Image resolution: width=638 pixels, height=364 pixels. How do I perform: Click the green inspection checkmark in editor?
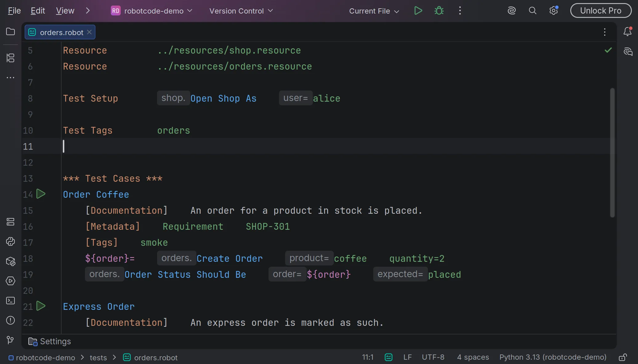pos(608,50)
